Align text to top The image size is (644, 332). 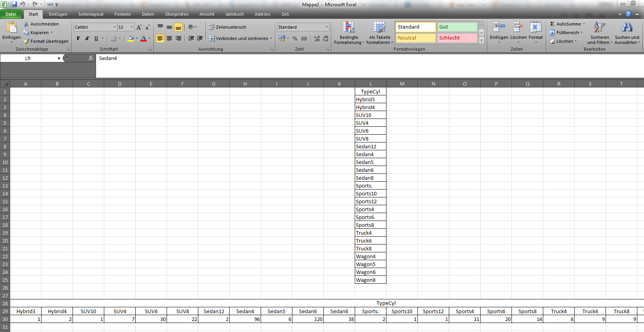pyautogui.click(x=160, y=27)
